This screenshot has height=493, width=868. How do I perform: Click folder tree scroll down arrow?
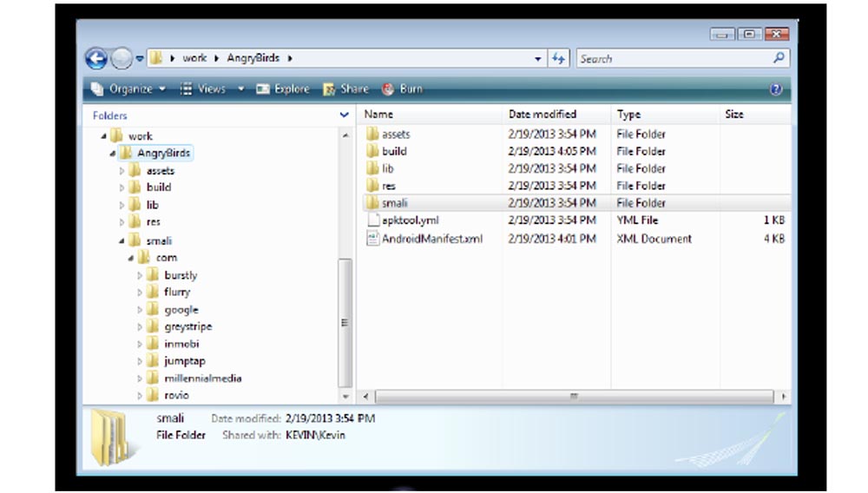tap(345, 396)
